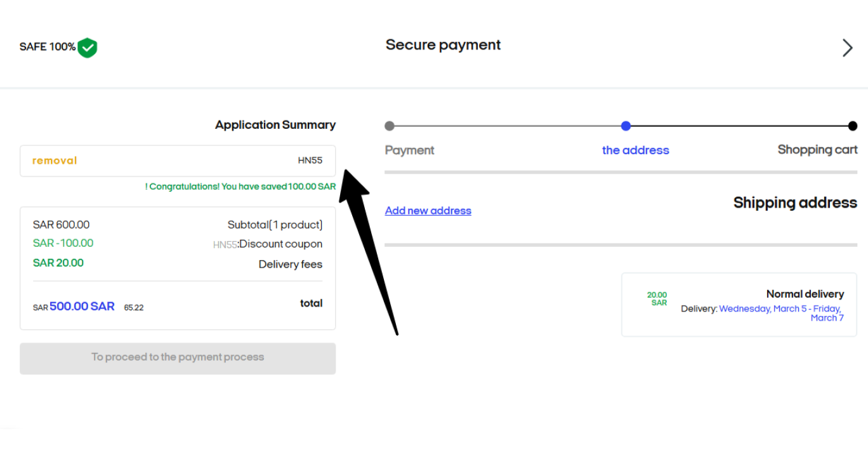Viewport: 868px width, 457px height.
Task: Click the Secure payment page title
Action: (444, 45)
